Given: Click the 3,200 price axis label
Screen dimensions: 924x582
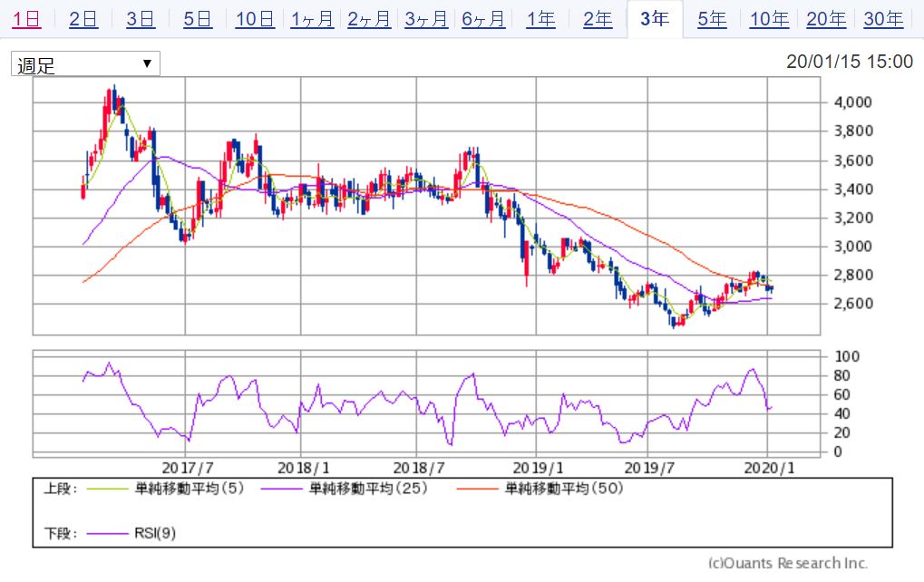Looking at the screenshot, I should (852, 218).
